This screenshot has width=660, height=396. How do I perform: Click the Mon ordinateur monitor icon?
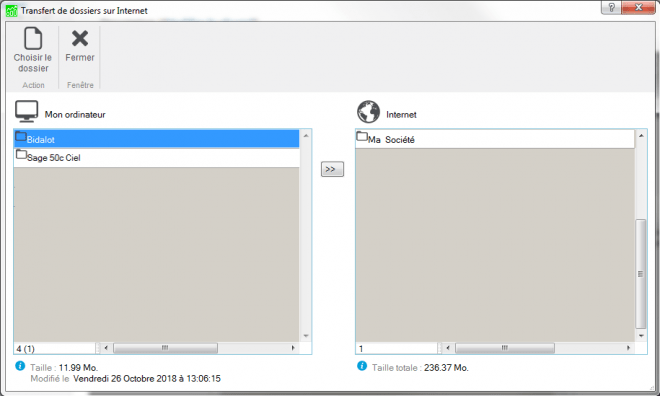pos(27,112)
